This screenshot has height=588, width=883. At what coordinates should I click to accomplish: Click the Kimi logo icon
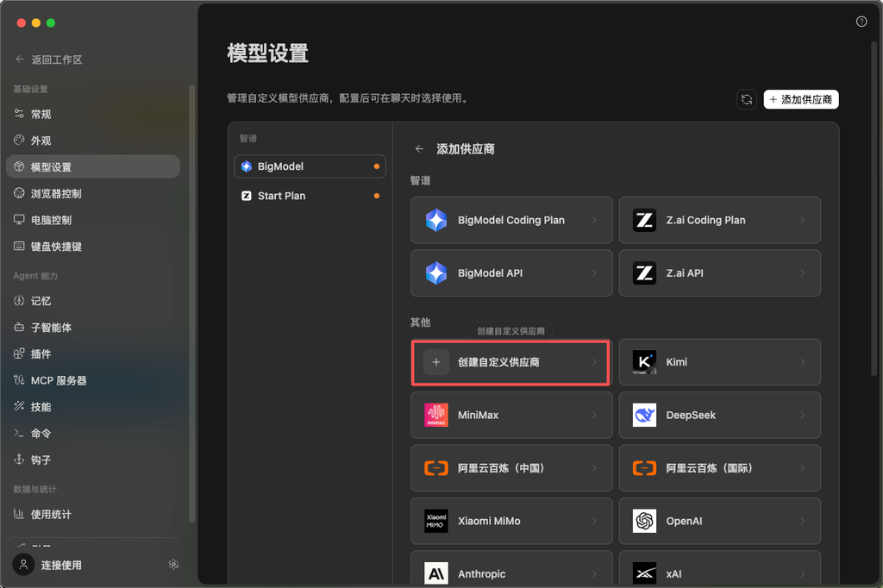pos(644,362)
